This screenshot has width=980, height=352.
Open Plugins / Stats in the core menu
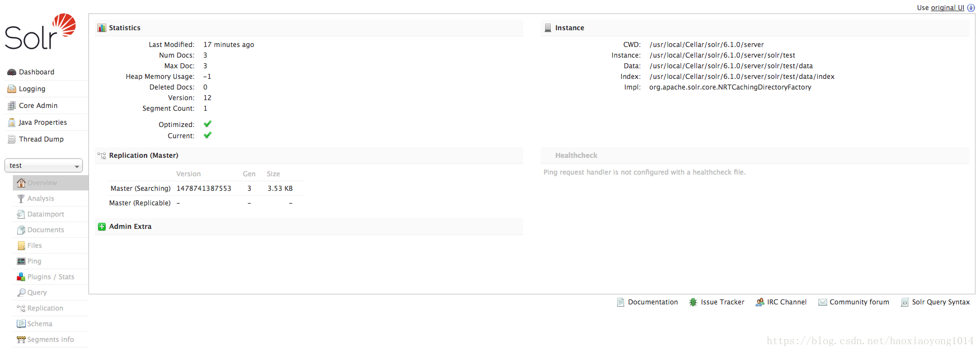pyautogui.click(x=51, y=277)
